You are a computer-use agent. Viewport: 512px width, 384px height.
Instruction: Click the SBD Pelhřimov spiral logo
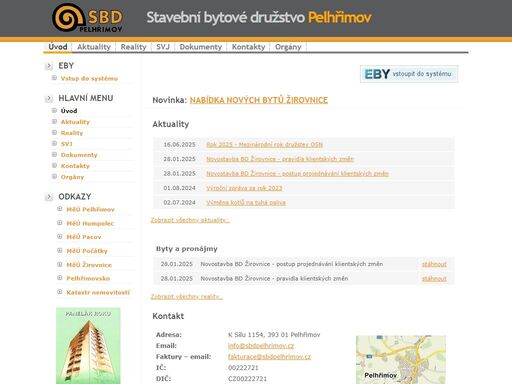coord(87,18)
